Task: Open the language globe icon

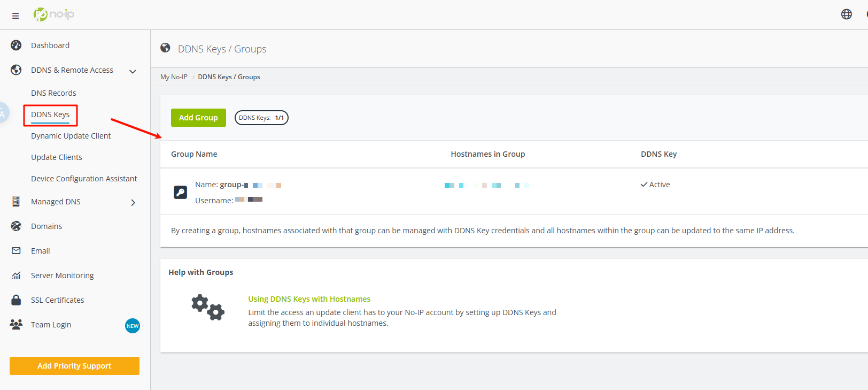Action: [x=846, y=14]
